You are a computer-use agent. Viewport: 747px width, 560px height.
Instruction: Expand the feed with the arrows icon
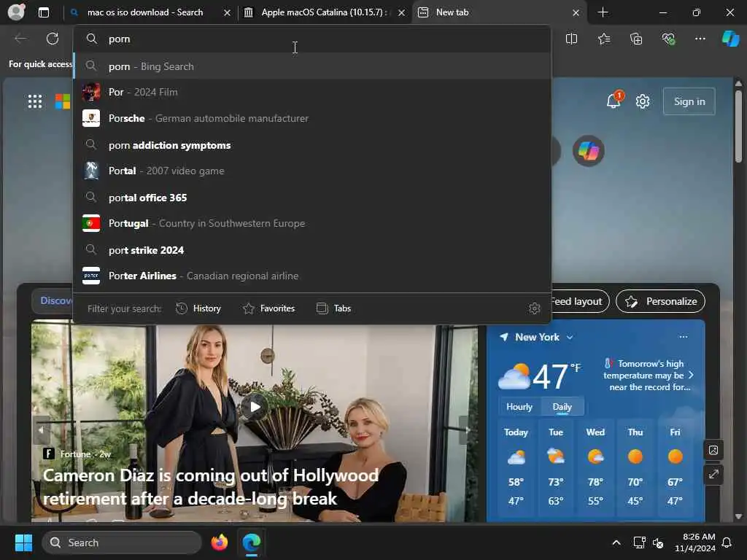pos(713,474)
